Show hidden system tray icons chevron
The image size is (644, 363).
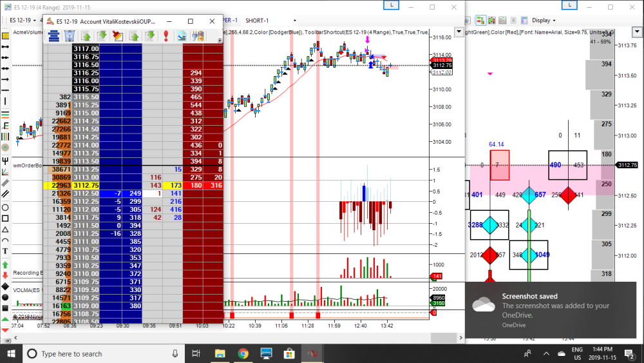tap(546, 353)
